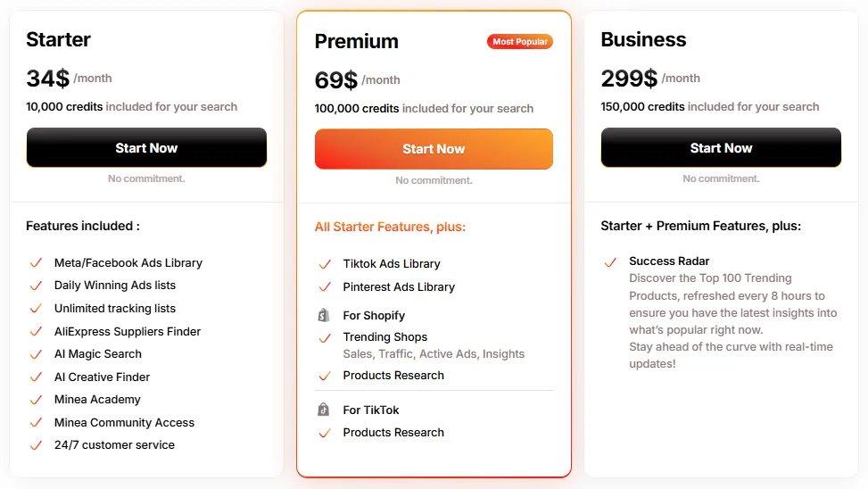Image resolution: width=868 pixels, height=489 pixels.
Task: Click checkmark next to Pinterest Ads Library
Action: [x=325, y=287]
